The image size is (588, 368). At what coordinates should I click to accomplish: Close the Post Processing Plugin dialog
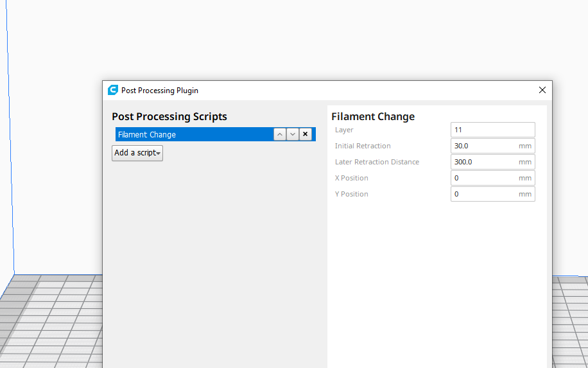(x=542, y=91)
